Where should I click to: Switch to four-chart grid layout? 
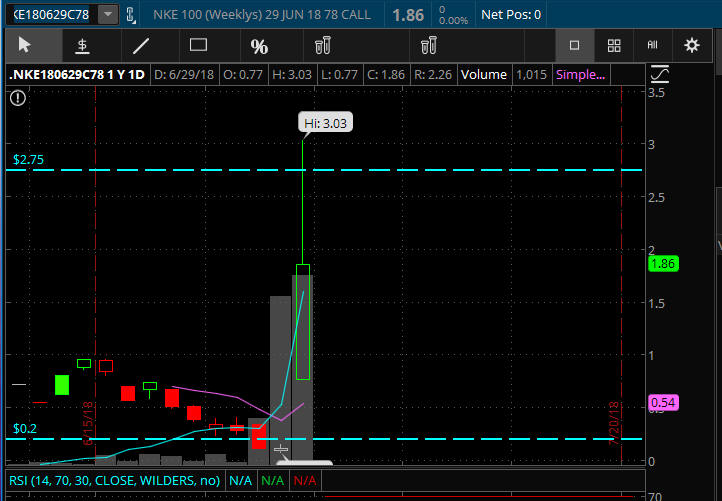(x=614, y=45)
